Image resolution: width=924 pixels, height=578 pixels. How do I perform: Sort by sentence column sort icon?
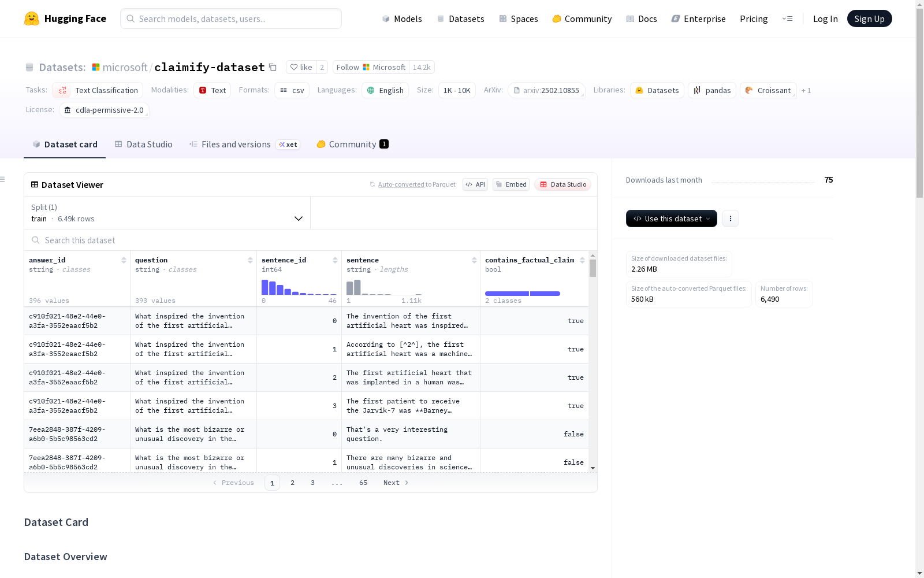(x=474, y=260)
